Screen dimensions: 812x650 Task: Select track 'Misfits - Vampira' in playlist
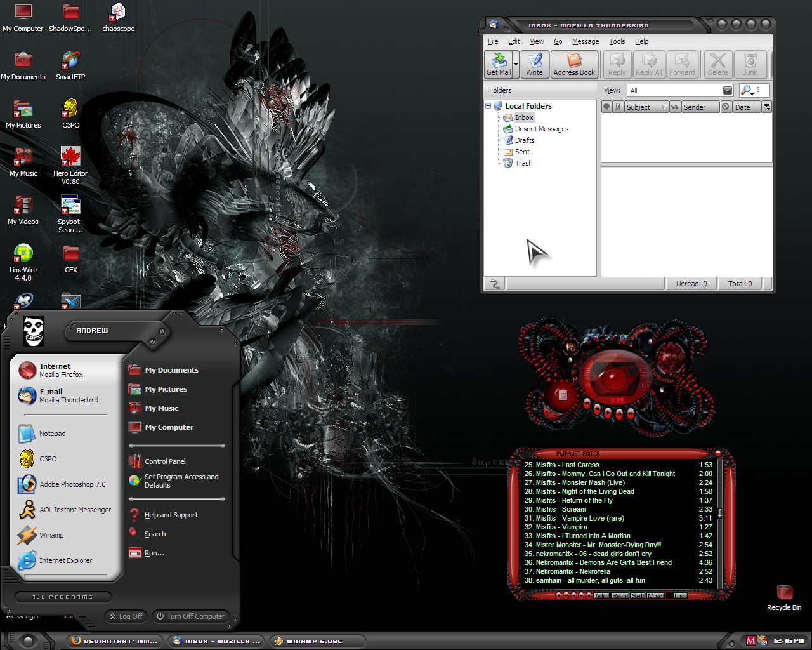[618, 527]
